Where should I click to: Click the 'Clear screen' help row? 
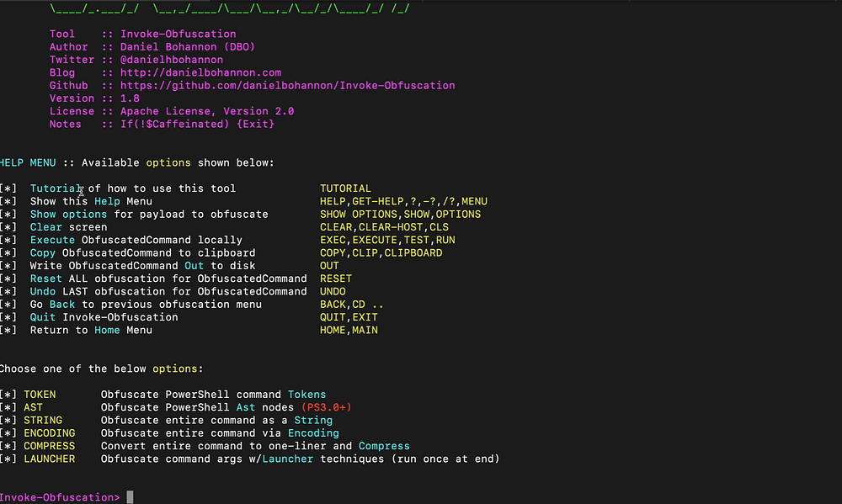69,227
